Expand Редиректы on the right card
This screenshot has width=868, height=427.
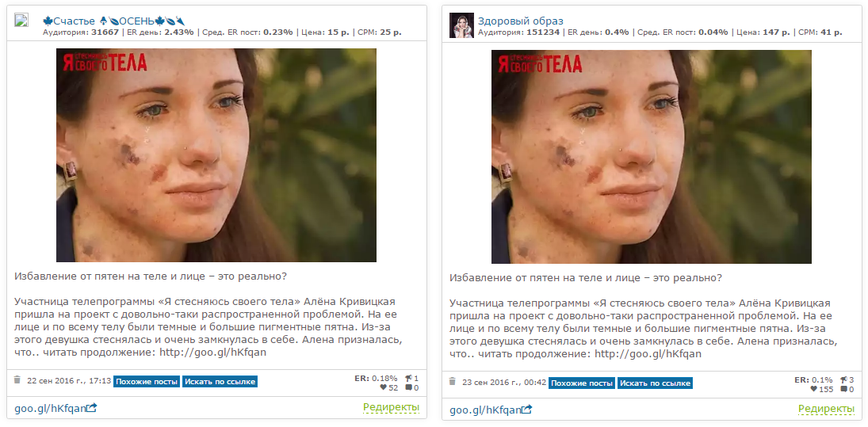coord(827,410)
